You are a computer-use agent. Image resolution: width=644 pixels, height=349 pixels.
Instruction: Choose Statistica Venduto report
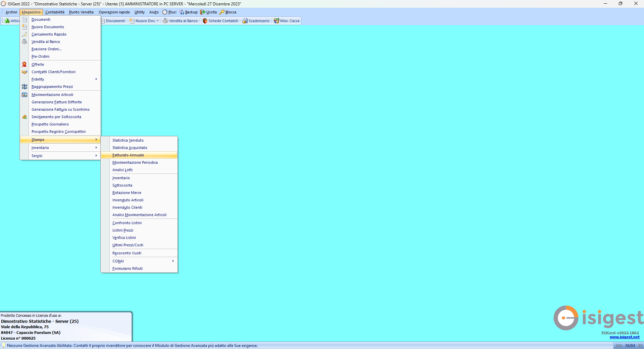click(128, 140)
